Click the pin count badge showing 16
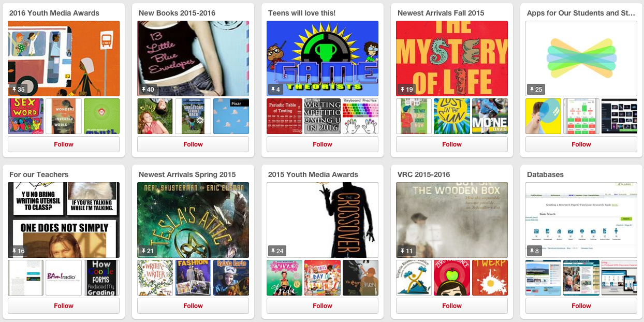Image resolution: width=644 pixels, height=322 pixels. (18, 251)
